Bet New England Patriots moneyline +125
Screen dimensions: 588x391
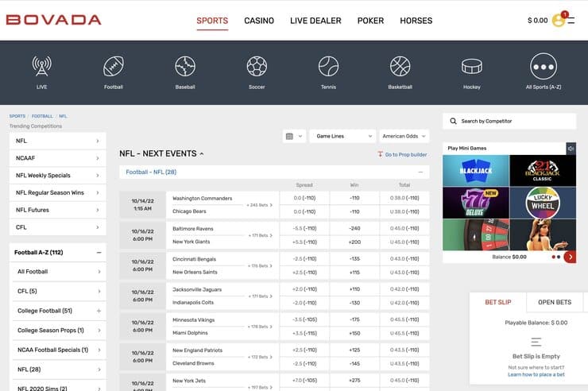click(354, 350)
